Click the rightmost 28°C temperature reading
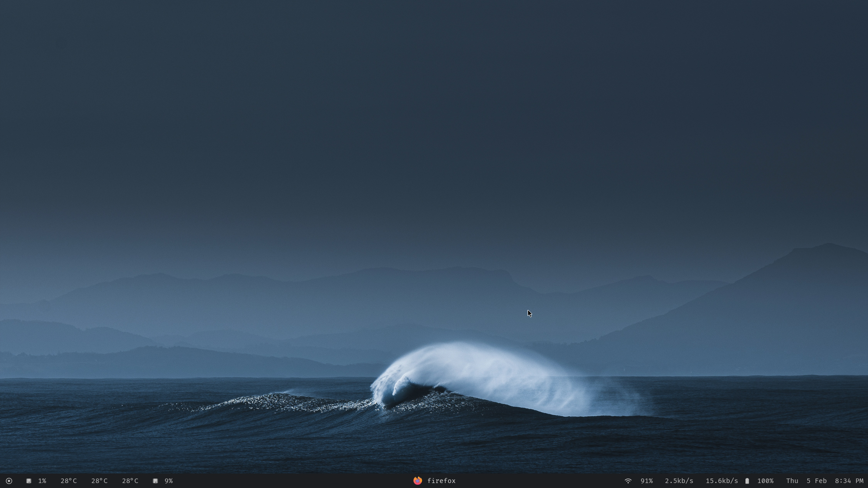Image resolution: width=868 pixels, height=488 pixels. coord(130,481)
